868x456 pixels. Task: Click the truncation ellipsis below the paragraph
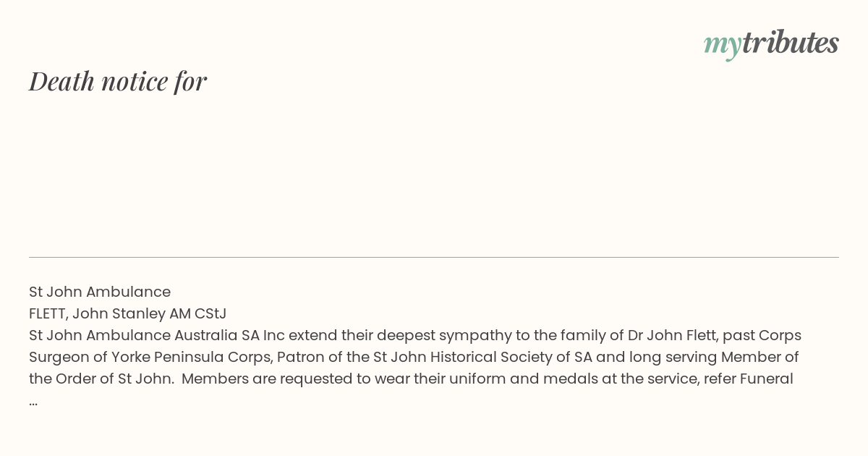[33, 402]
